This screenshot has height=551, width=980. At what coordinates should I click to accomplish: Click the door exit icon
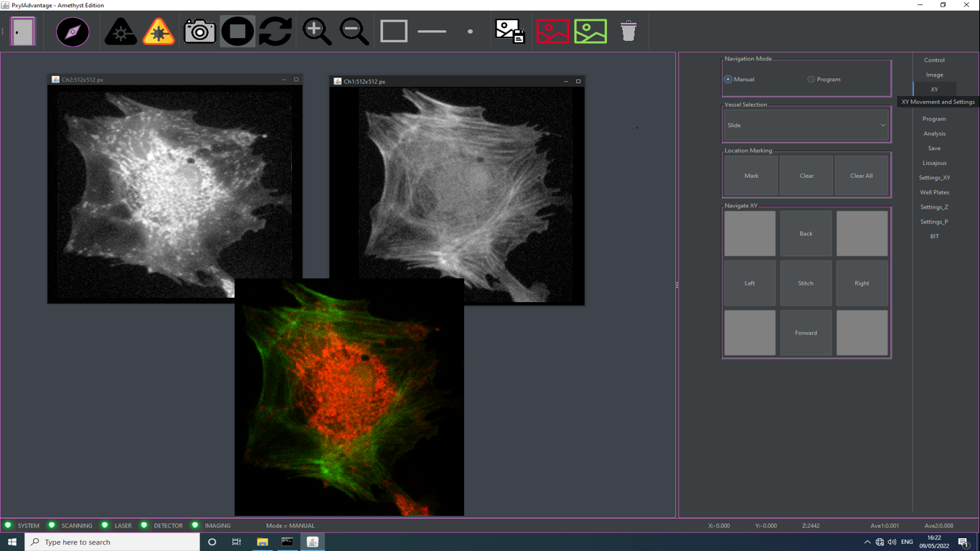click(x=23, y=32)
